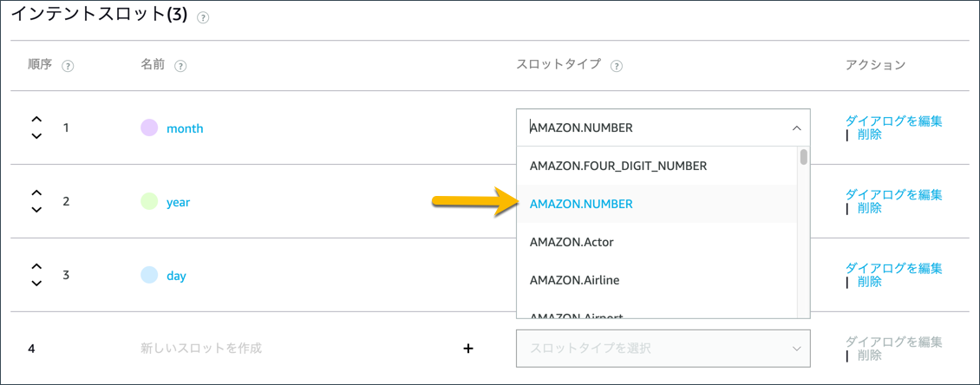
Task: Select AMAZON.FOUR_DIGIT_NUMBER from the list
Action: click(x=618, y=166)
